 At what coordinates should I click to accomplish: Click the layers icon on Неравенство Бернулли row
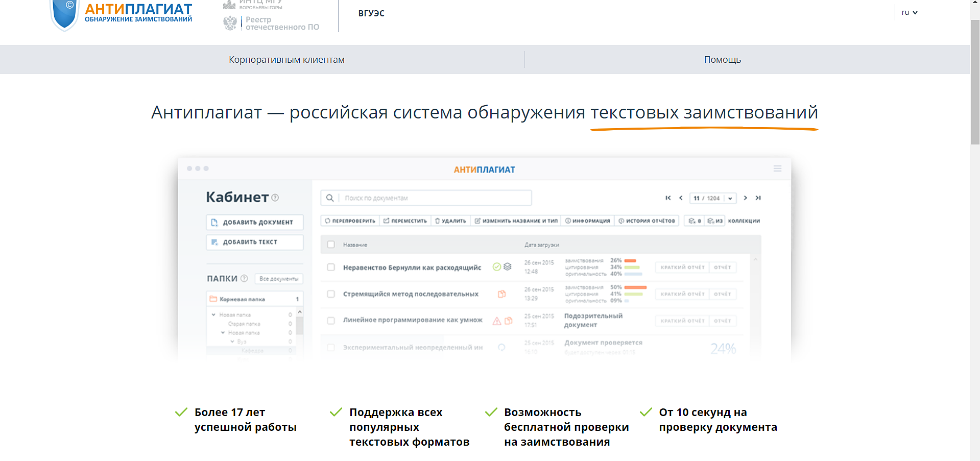point(507,266)
